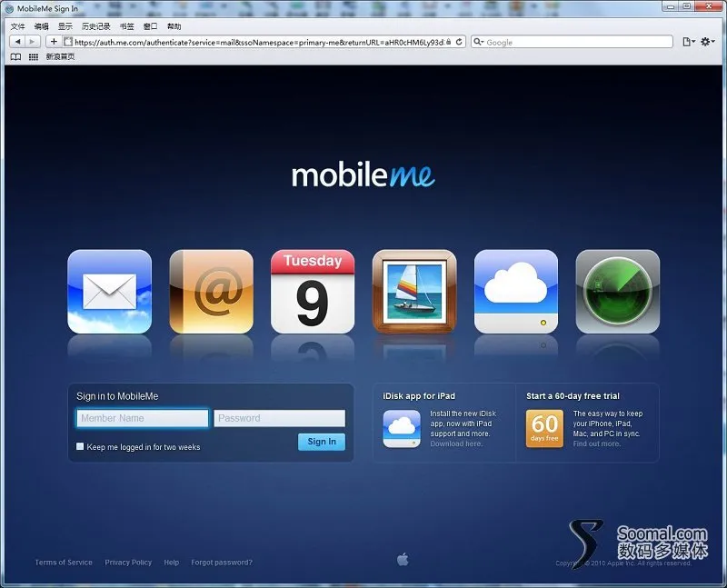
Task: Open the page menu dropdown icon
Action: pos(689,42)
